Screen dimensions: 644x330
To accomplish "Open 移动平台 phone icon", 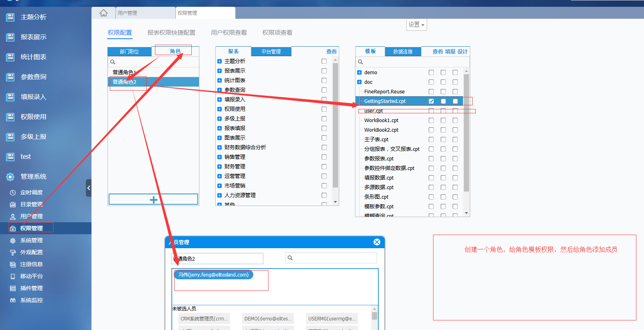I will (x=13, y=277).
